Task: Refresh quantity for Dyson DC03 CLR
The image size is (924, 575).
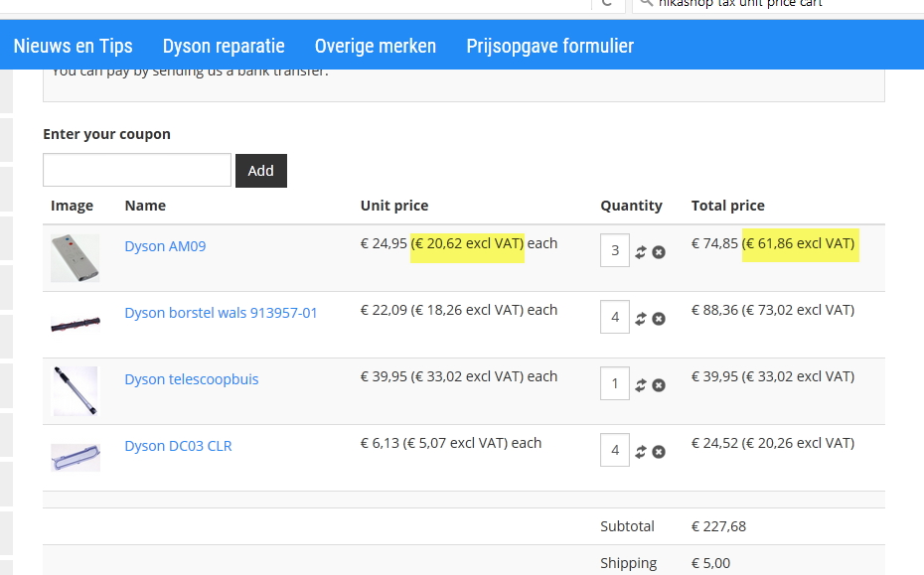Action: coord(641,452)
